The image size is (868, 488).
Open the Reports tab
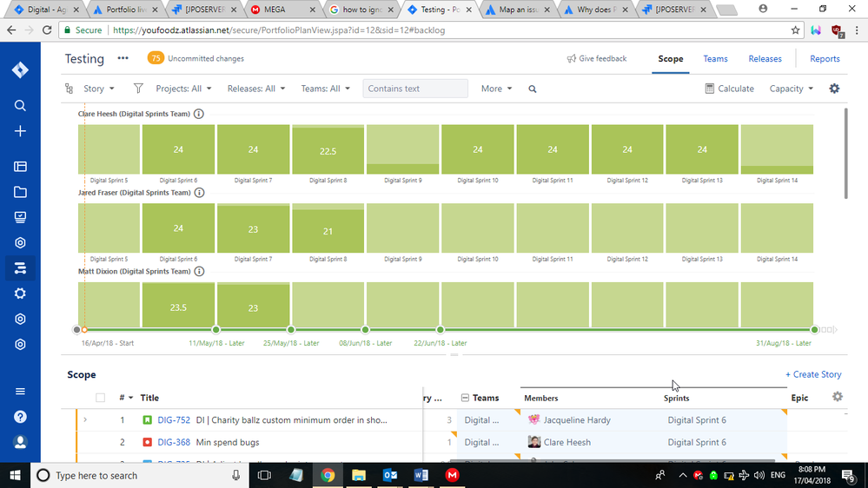pos(825,59)
